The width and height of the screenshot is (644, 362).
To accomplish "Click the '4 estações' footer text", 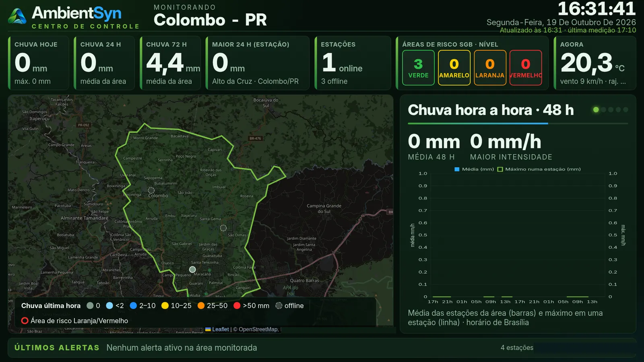I will (517, 348).
